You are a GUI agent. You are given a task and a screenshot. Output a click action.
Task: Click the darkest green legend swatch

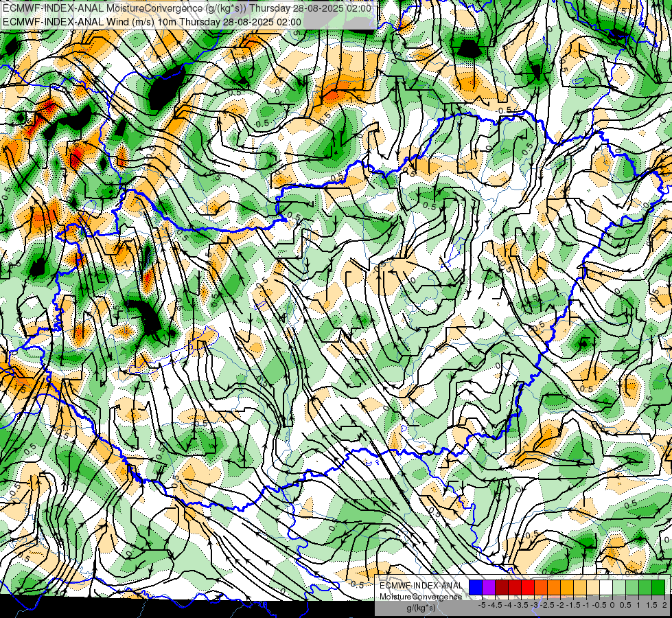click(658, 588)
